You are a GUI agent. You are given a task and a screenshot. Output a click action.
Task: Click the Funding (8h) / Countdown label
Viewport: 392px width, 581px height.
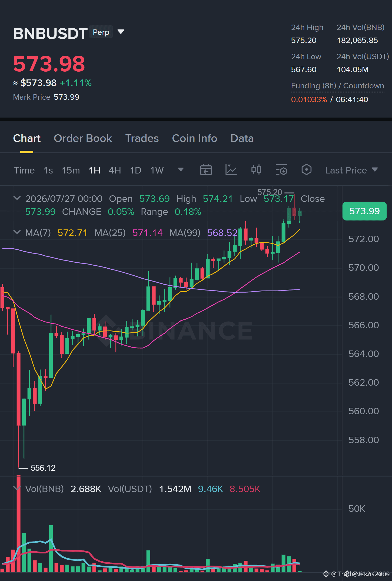click(337, 86)
